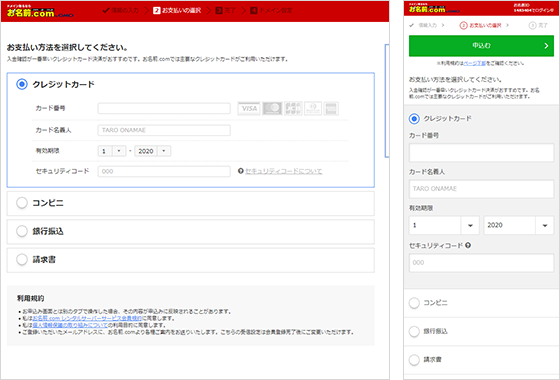Open ページ下部 link under 申込む button
This screenshot has height=380, width=560.
474,63
